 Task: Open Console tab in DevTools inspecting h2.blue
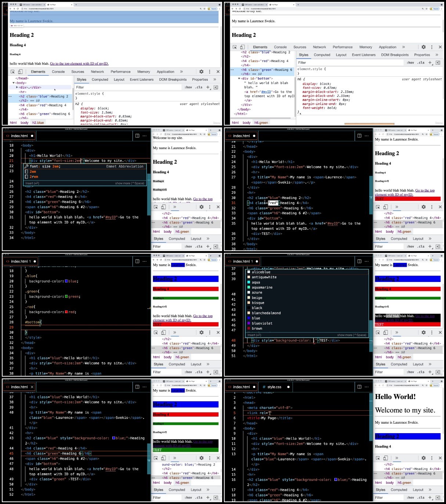coord(58,72)
